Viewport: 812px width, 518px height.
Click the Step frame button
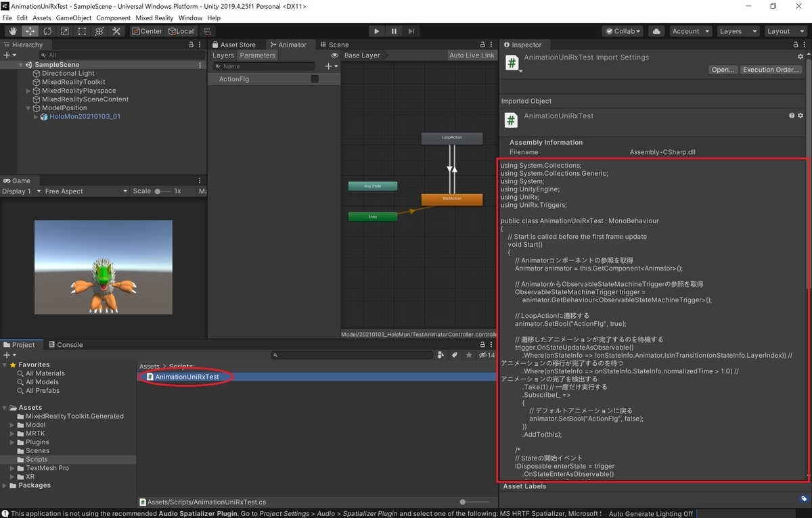pyautogui.click(x=411, y=31)
